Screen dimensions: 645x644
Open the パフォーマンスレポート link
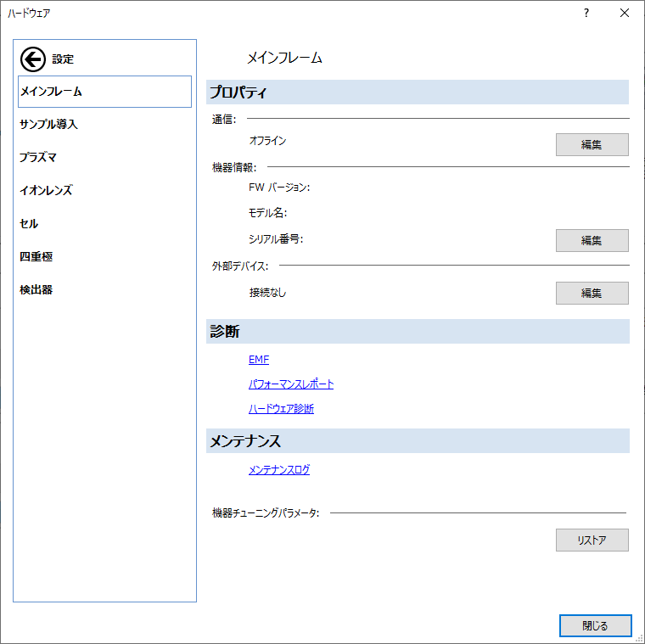pos(291,384)
